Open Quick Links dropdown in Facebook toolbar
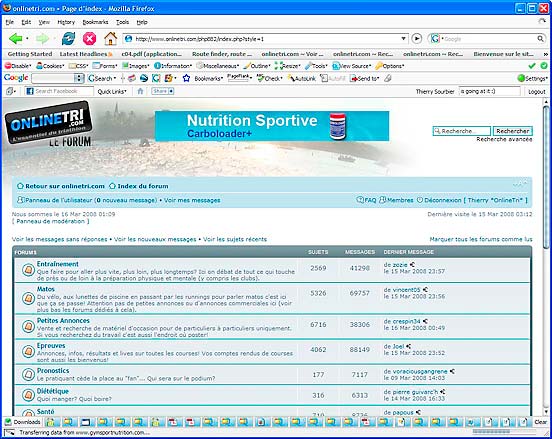Viewport: 552px width, 439px height. 112,92
